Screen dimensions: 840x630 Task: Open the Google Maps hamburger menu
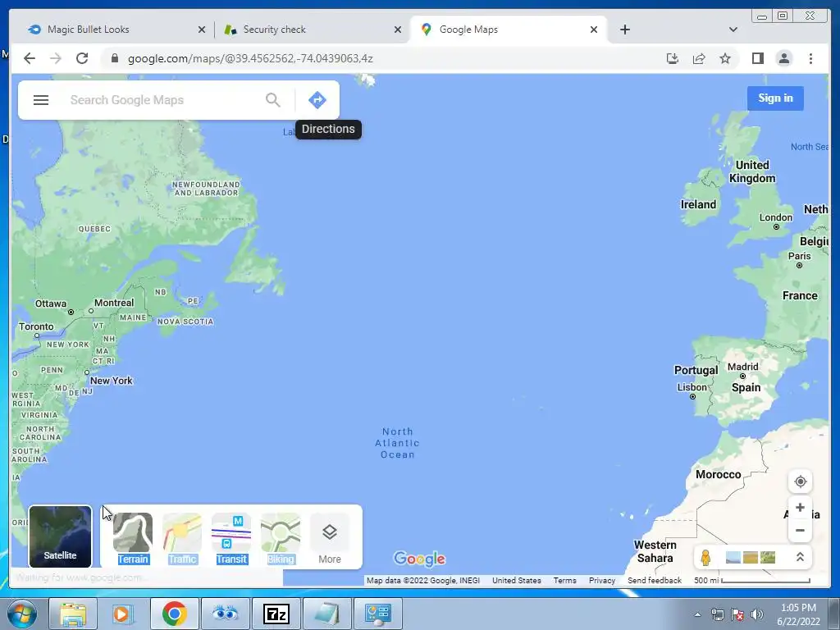point(41,100)
